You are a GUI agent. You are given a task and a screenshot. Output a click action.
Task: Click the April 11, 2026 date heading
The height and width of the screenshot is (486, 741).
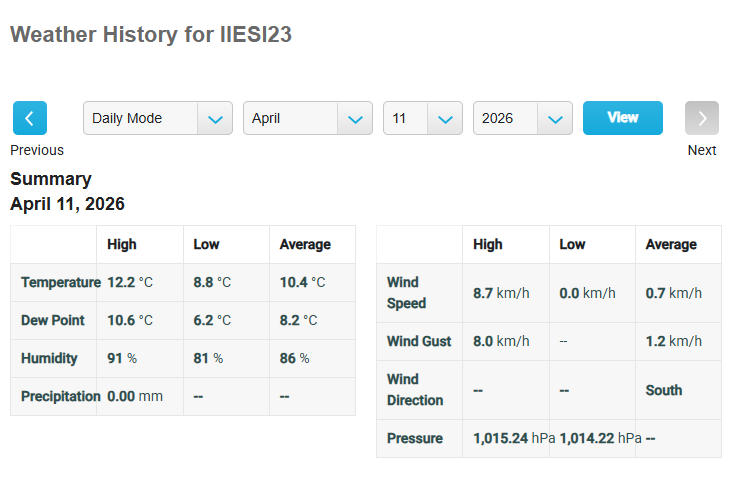(67, 204)
